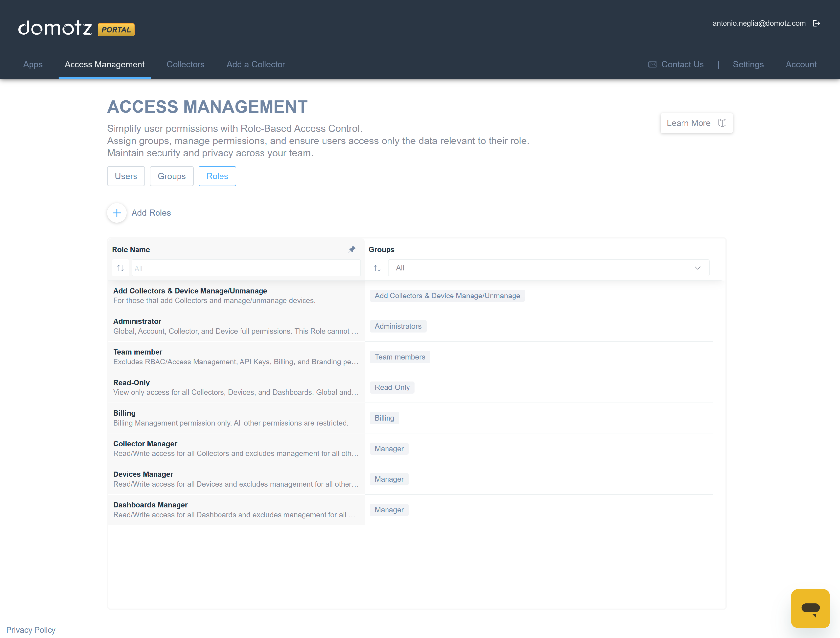
Task: Click the sort arrows for Groups column
Action: (x=377, y=268)
